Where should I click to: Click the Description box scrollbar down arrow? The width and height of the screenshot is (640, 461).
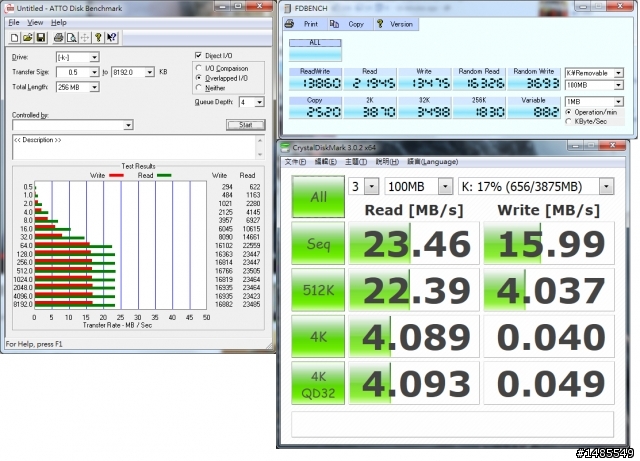[260, 155]
